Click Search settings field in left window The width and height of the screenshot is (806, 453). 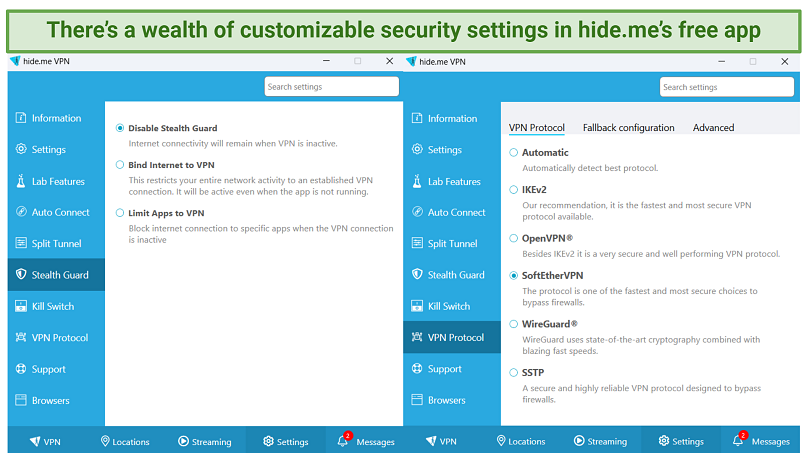[x=332, y=86]
